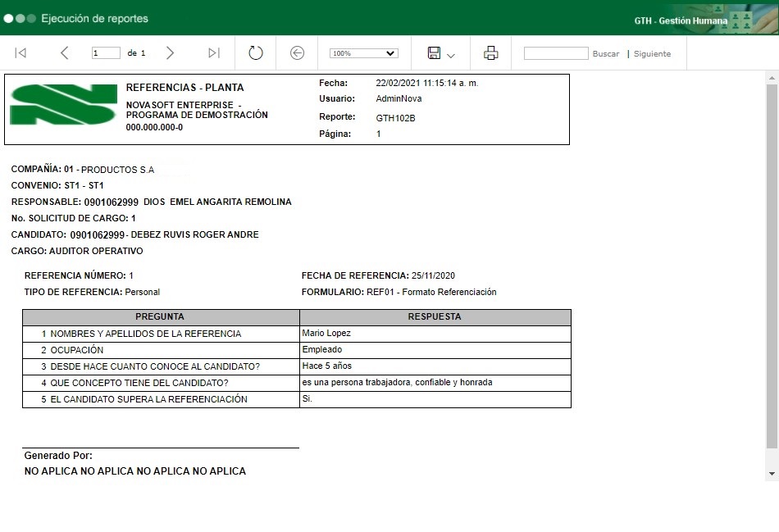Click the Novasoft green logo
Viewport: 779px width, 532px height.
point(64,104)
